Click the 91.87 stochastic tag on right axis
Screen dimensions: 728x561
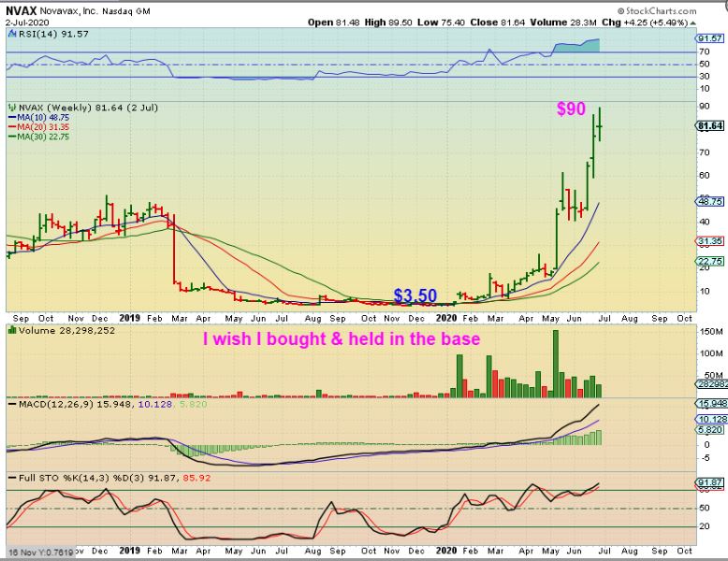pyautogui.click(x=710, y=482)
